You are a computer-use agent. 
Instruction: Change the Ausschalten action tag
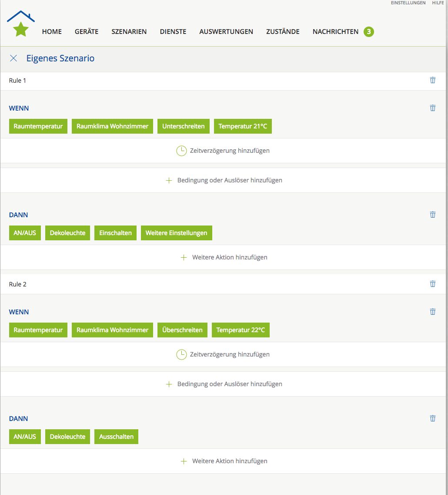[116, 437]
